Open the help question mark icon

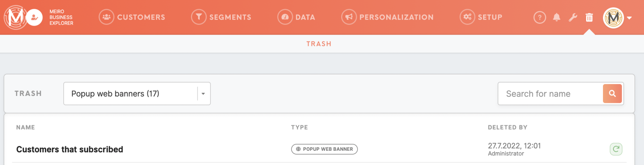(x=540, y=17)
